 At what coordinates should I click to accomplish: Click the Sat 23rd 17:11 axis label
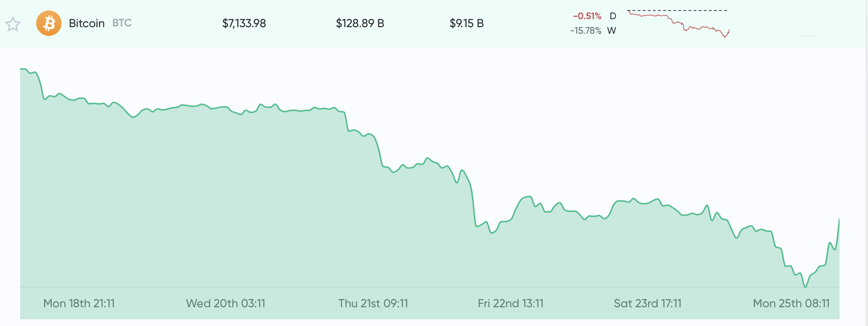click(648, 303)
